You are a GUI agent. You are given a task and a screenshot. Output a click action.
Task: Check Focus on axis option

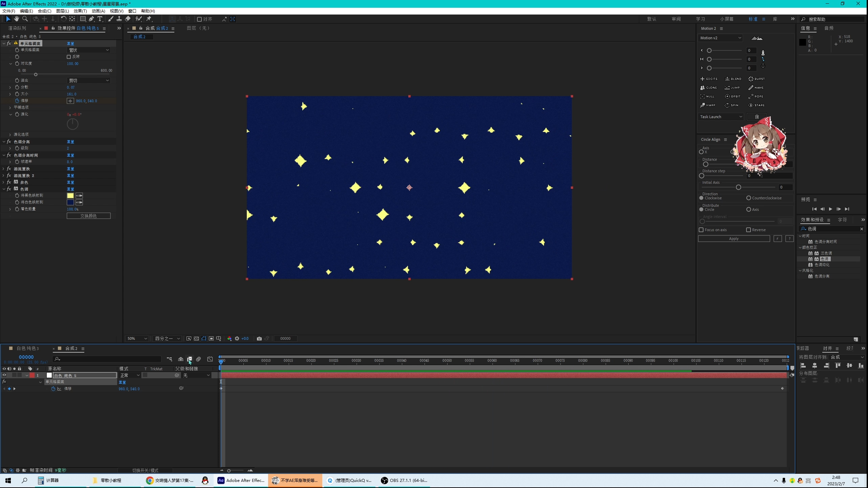pyautogui.click(x=701, y=230)
